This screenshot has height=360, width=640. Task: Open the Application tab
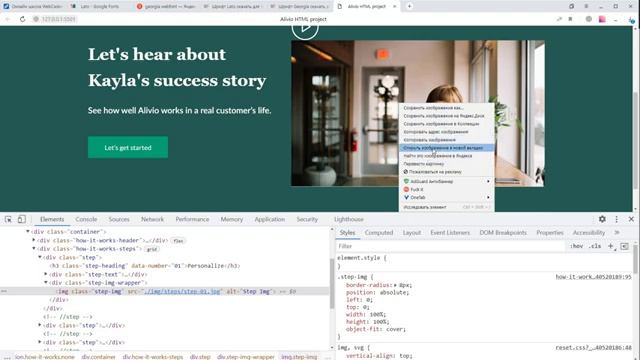point(269,219)
